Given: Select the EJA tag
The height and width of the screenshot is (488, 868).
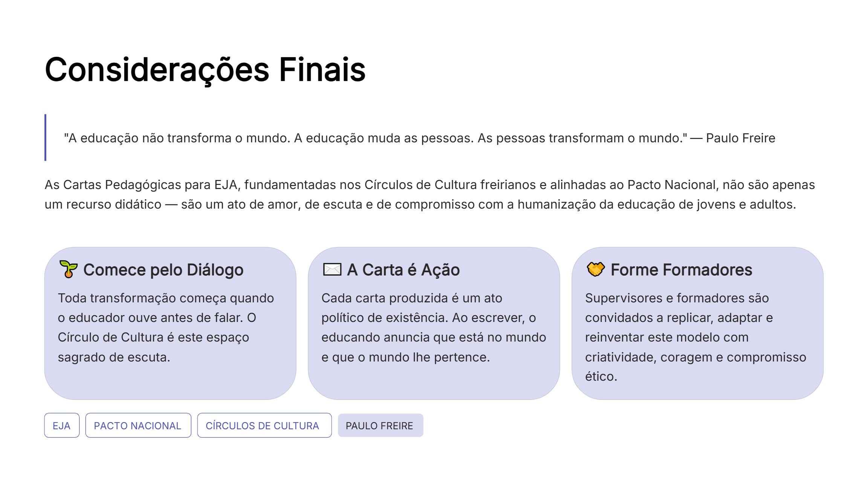Looking at the screenshot, I should point(62,425).
